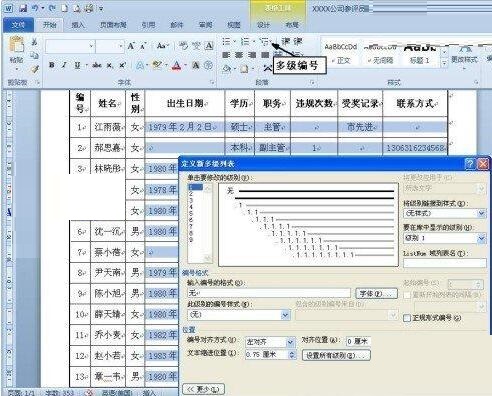Click the Bold formatting icon
492x396 pixels.
(x=52, y=65)
